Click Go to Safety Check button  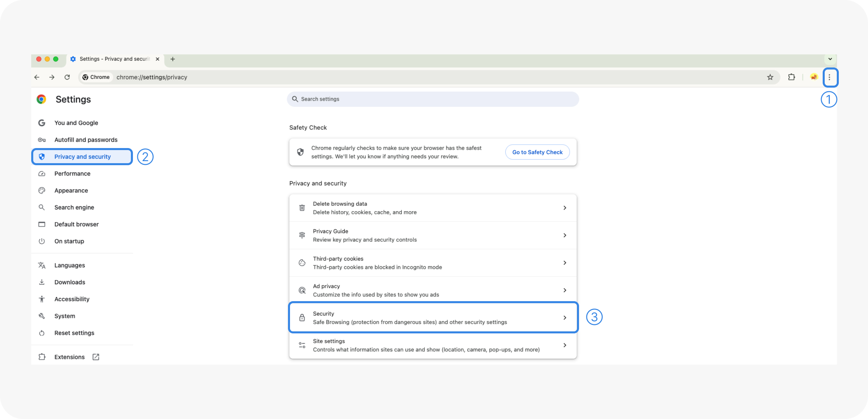[x=537, y=152]
